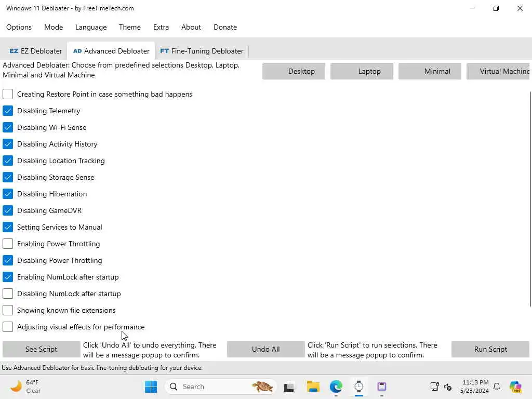
Task: Open the Theme menu
Action: tap(129, 27)
